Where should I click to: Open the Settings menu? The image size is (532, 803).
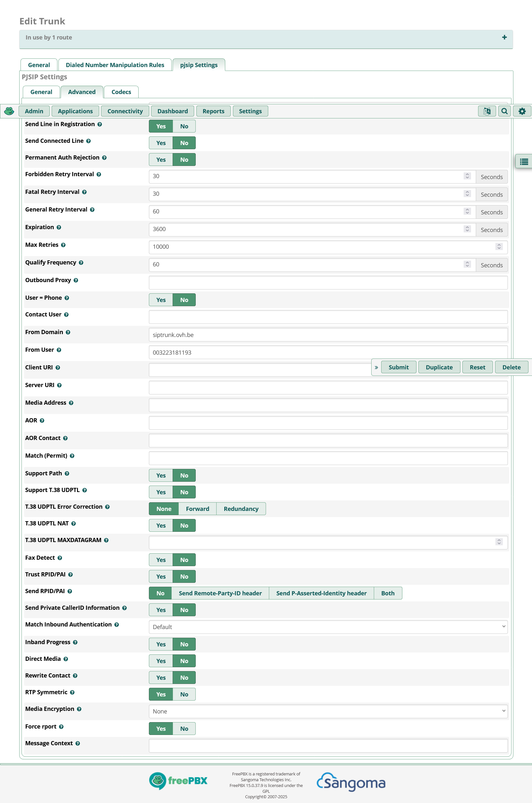click(x=250, y=111)
